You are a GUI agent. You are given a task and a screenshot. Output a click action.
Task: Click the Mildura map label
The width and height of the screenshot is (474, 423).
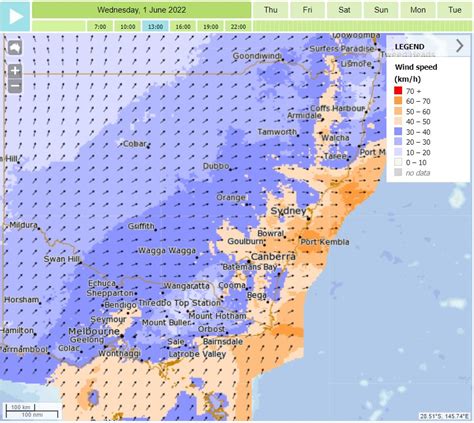click(x=23, y=225)
